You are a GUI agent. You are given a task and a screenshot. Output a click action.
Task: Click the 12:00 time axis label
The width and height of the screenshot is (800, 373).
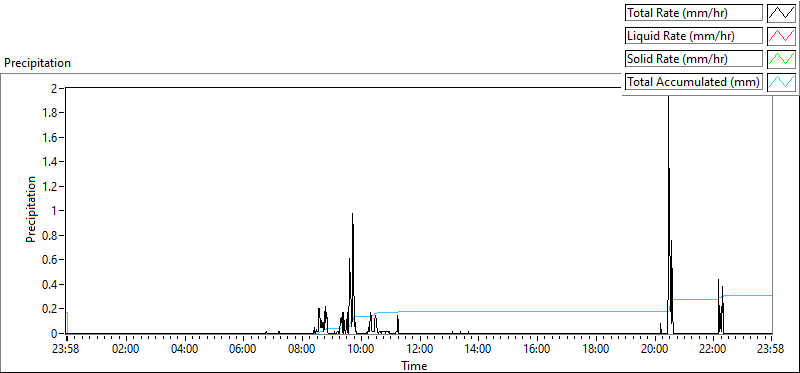click(420, 350)
